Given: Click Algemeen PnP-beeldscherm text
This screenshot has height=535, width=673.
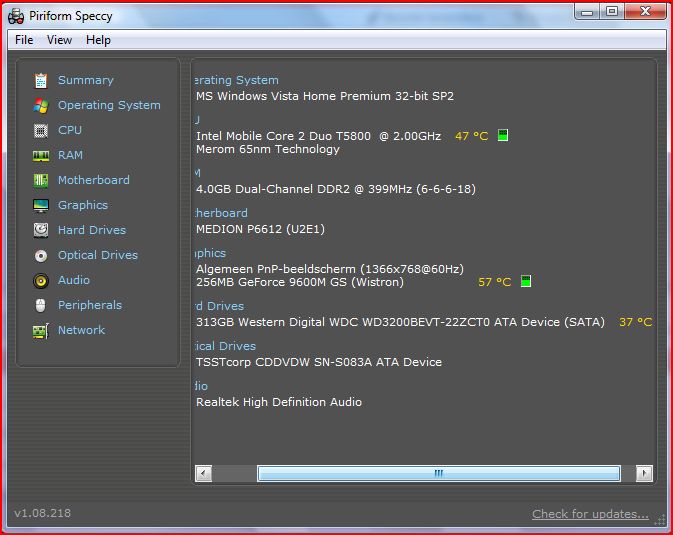Looking at the screenshot, I should [330, 269].
